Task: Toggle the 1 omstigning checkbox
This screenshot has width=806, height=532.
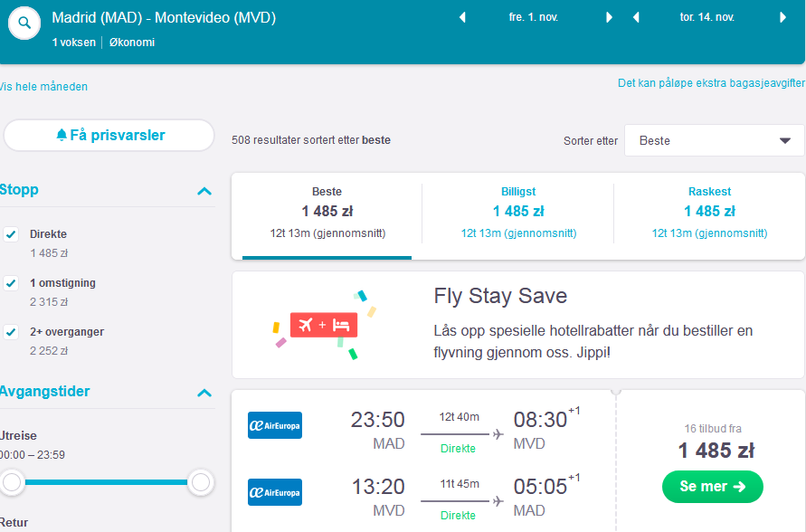Action: point(11,283)
